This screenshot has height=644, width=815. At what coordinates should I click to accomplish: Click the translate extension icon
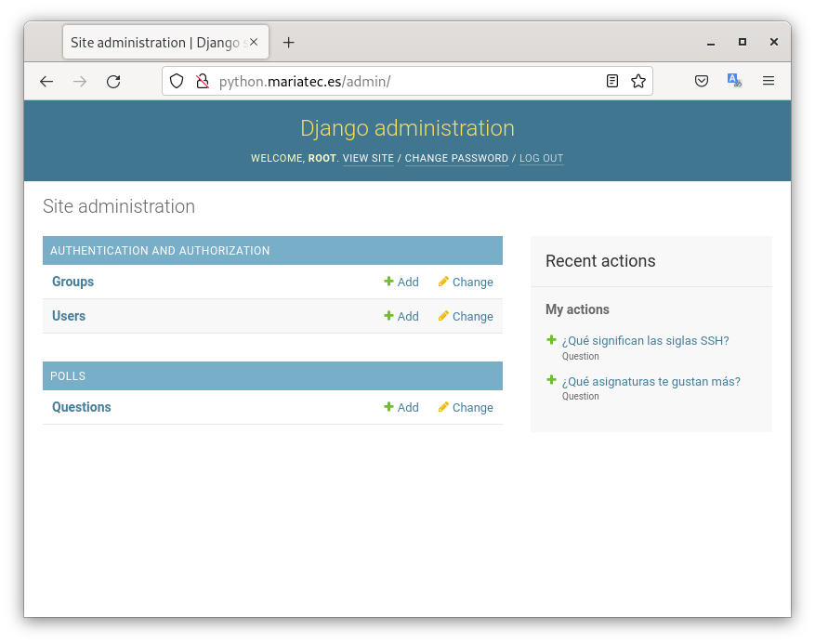(x=734, y=82)
